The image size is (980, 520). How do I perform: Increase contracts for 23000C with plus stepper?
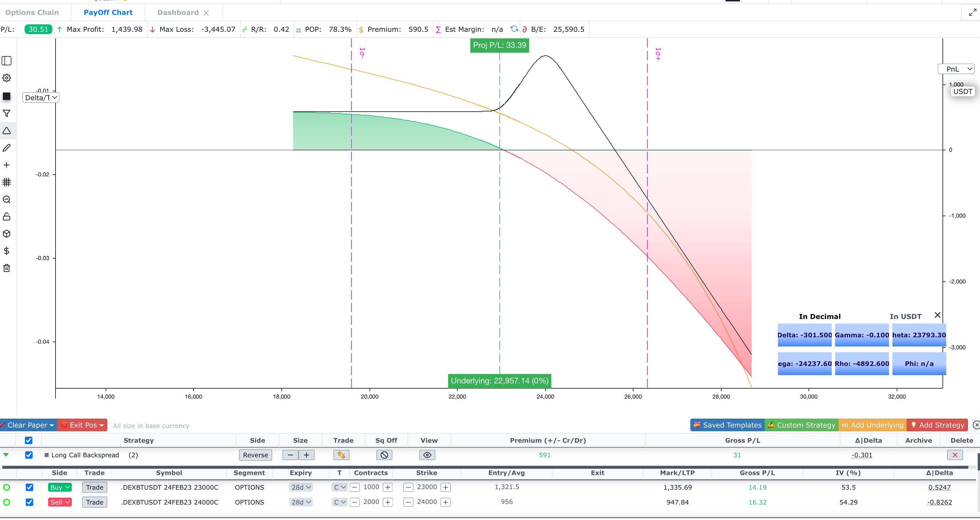click(x=388, y=487)
